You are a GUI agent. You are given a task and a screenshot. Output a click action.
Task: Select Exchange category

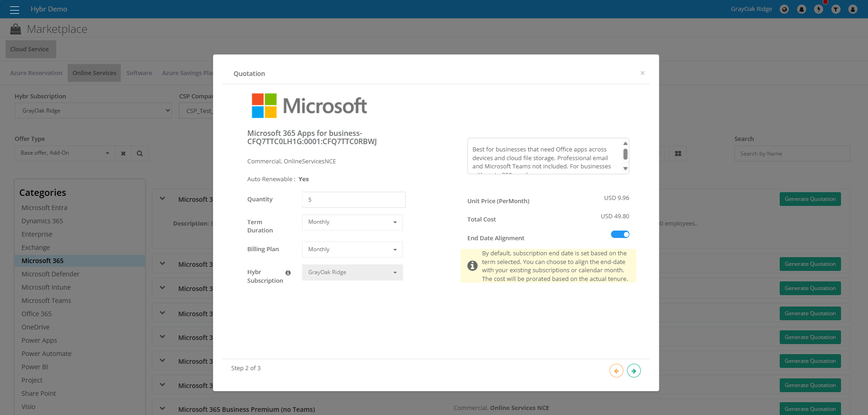point(36,248)
